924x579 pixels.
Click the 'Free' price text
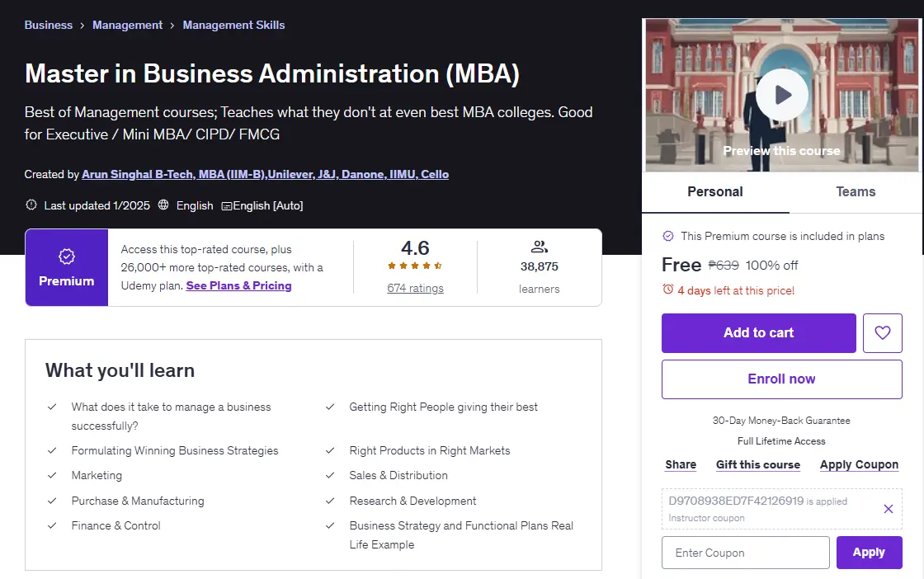click(681, 265)
